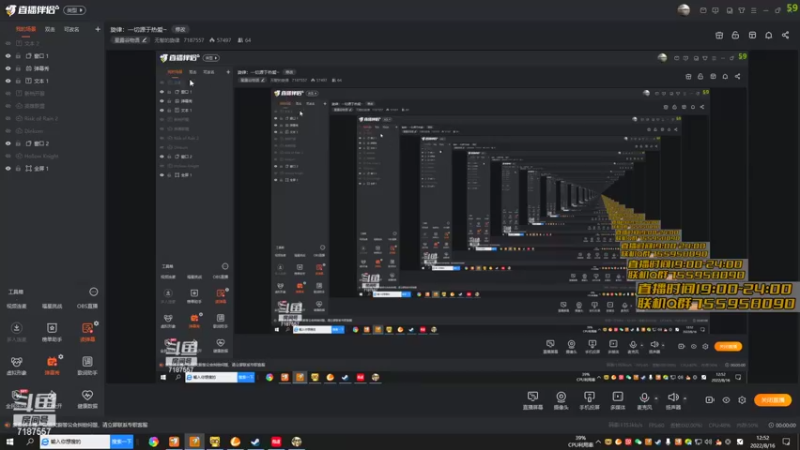Toggle preview with the eye icon near 开始直播
The height and width of the screenshot is (450, 800).
pos(726,400)
